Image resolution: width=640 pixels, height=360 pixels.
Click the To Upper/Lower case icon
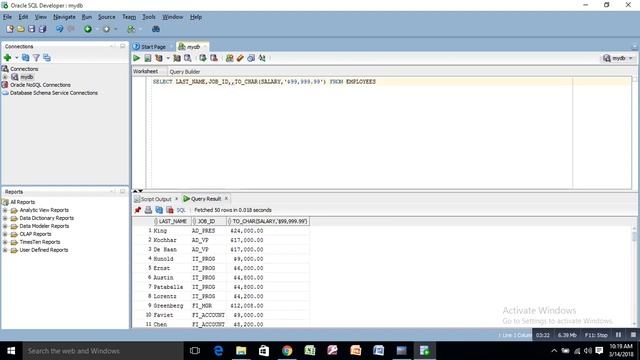click(x=262, y=58)
